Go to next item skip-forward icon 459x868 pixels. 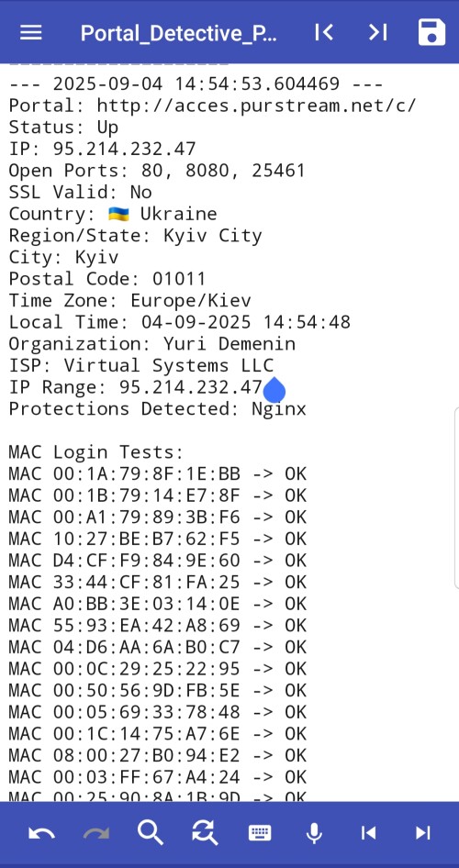click(422, 832)
